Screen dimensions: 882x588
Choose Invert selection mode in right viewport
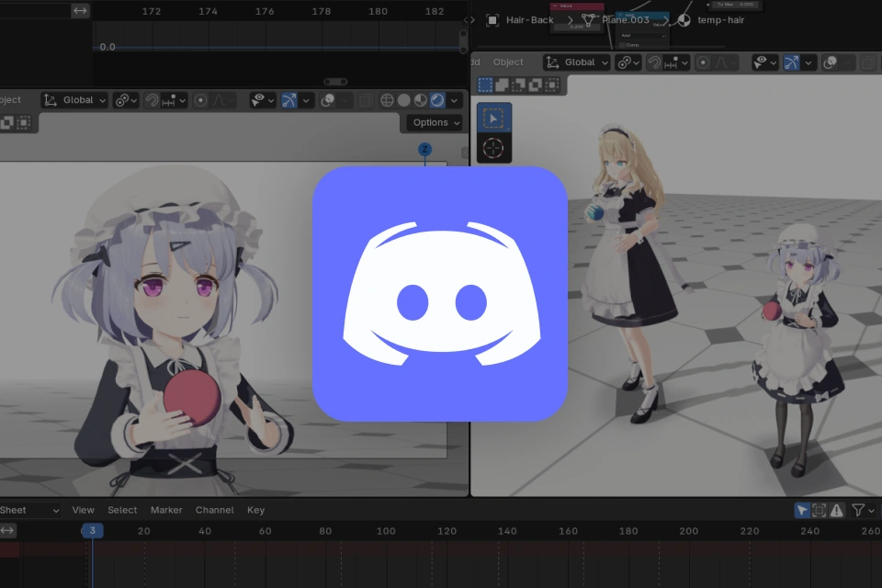(x=536, y=85)
